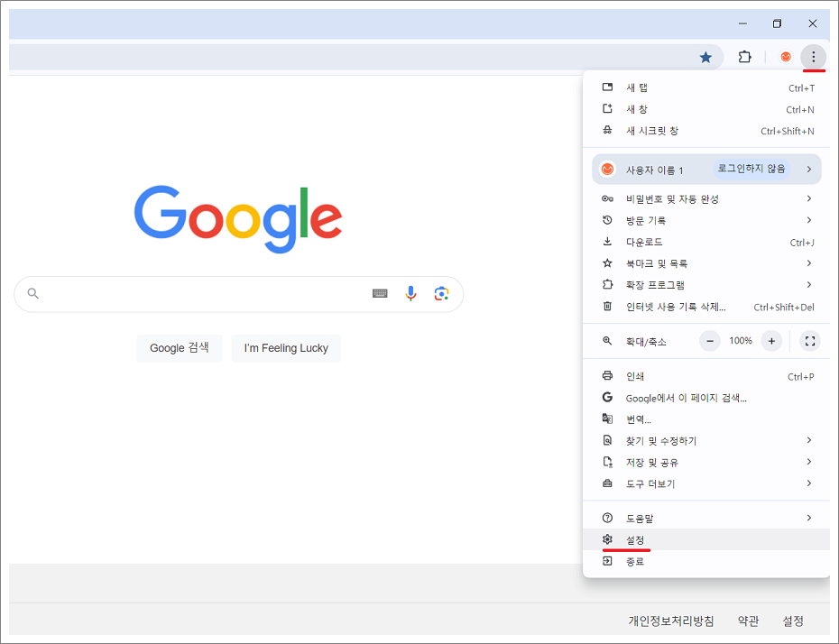Click the download arrow icon beside 다운로드

coord(607,241)
